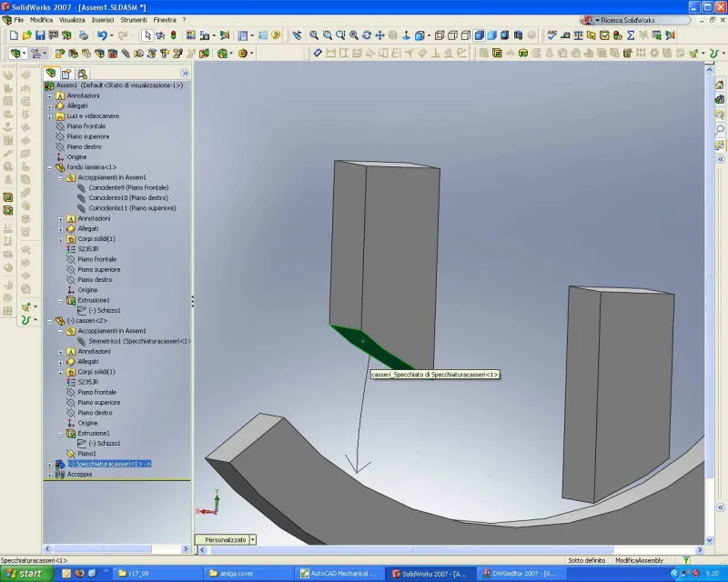Select Coincidente11 (Piano superiore) mate

point(132,208)
